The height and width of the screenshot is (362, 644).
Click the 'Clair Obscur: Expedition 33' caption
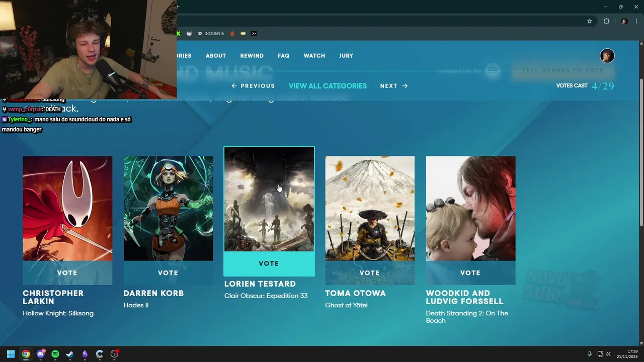266,296
